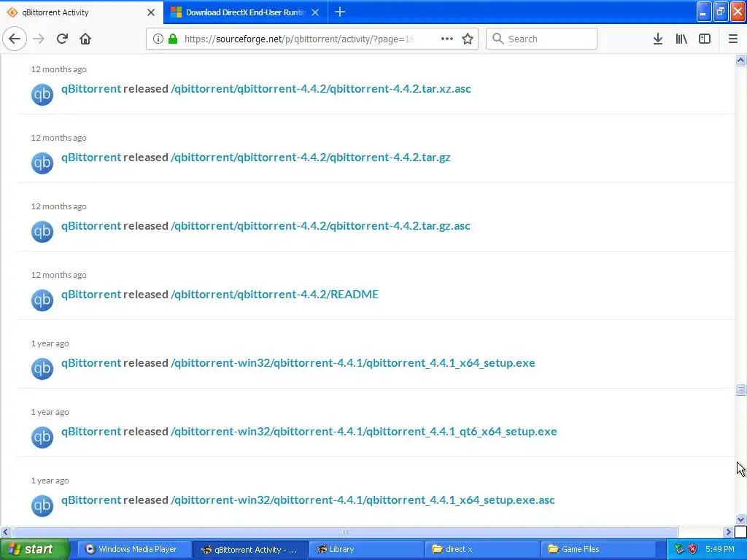Click qb avatar beside 4.4.1_x64_setup.exe release
The image size is (747, 560).
(x=42, y=368)
